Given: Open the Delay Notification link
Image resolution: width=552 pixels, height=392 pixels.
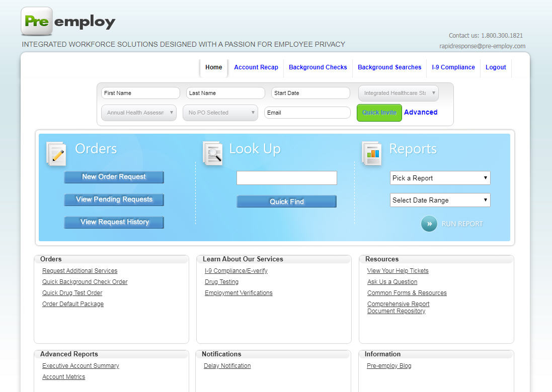Looking at the screenshot, I should [227, 365].
